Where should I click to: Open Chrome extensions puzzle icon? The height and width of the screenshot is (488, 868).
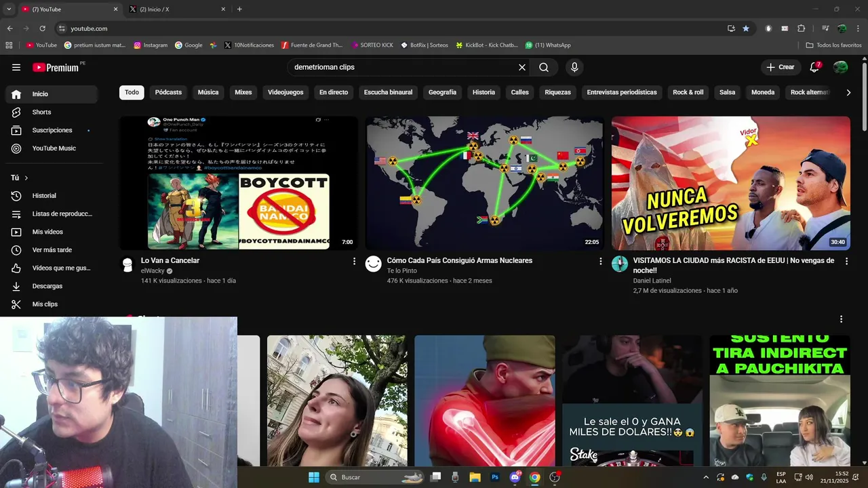tap(802, 28)
